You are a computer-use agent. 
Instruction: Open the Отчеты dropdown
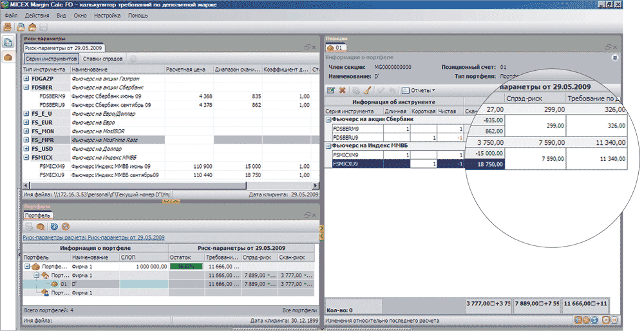pyautogui.click(x=419, y=90)
